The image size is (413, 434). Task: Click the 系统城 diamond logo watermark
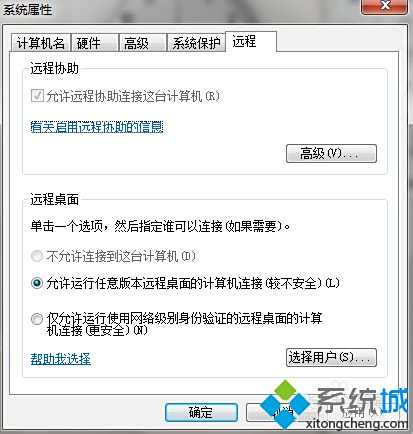click(284, 405)
